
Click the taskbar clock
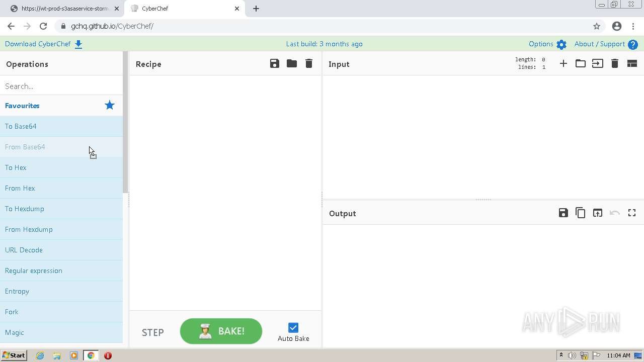click(x=618, y=355)
